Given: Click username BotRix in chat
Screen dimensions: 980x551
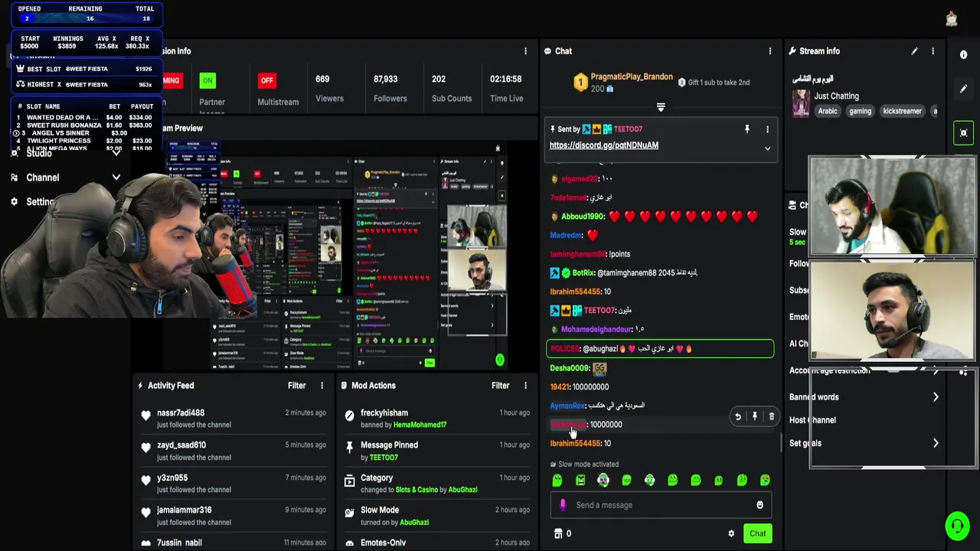Looking at the screenshot, I should click(583, 273).
